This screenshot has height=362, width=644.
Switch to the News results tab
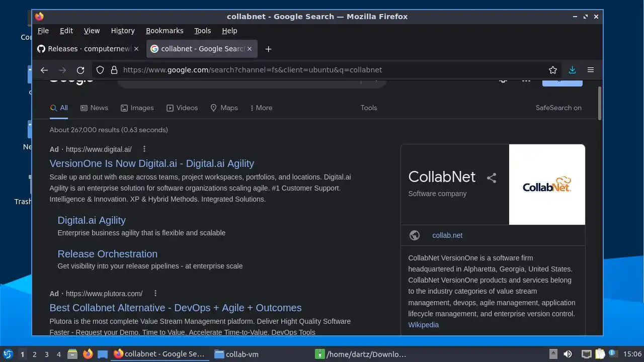click(94, 108)
